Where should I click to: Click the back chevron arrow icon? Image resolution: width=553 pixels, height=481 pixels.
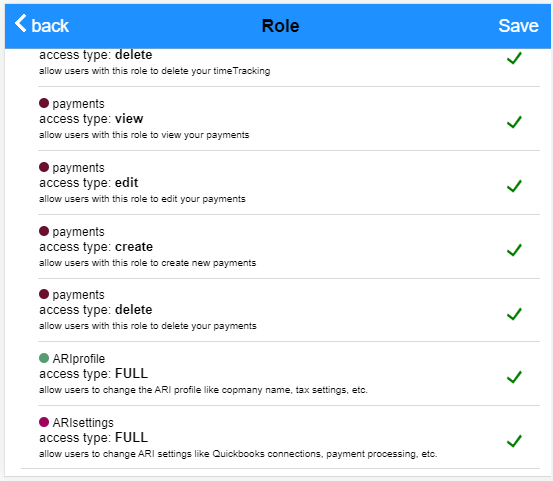20,23
